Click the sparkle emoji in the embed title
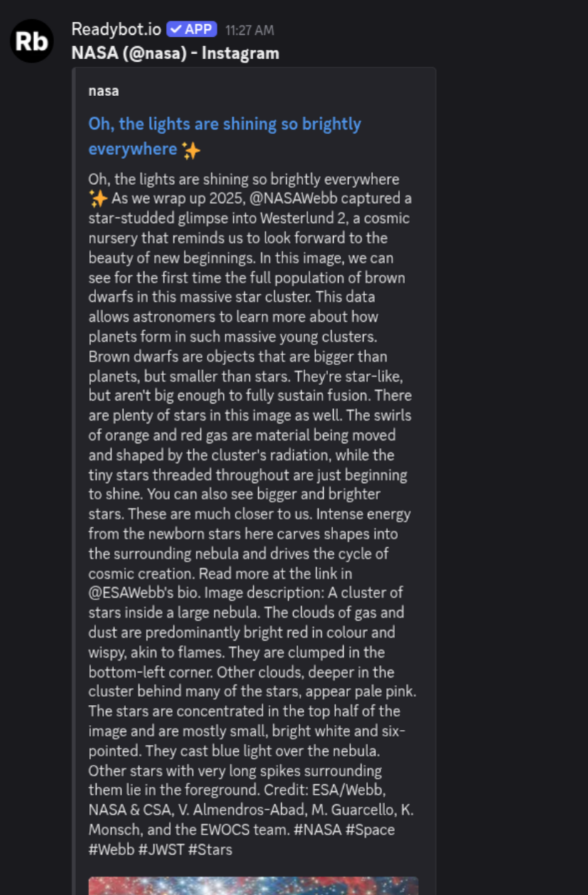This screenshot has width=588, height=895. 191,149
